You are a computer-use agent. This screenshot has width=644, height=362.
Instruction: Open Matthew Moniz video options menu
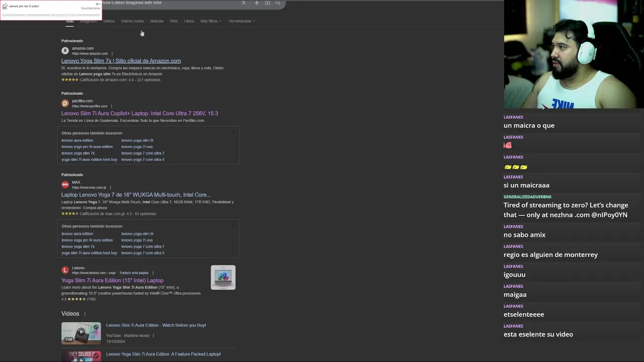tap(153, 335)
